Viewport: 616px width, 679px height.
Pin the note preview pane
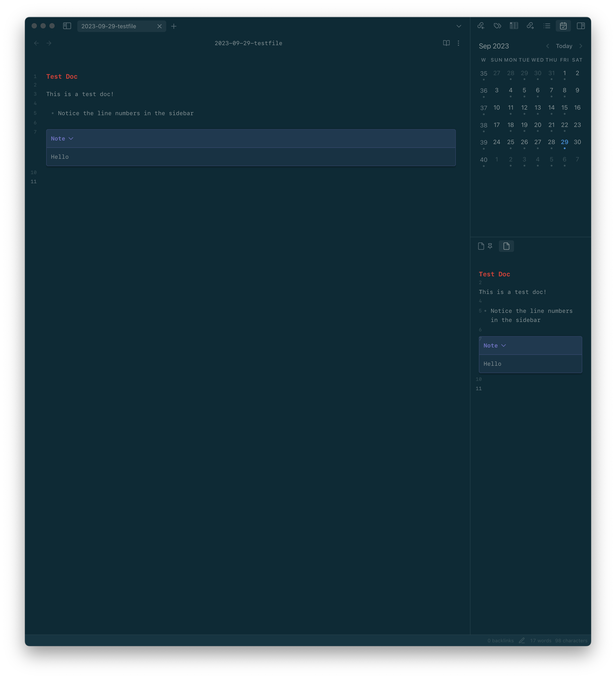click(x=490, y=246)
